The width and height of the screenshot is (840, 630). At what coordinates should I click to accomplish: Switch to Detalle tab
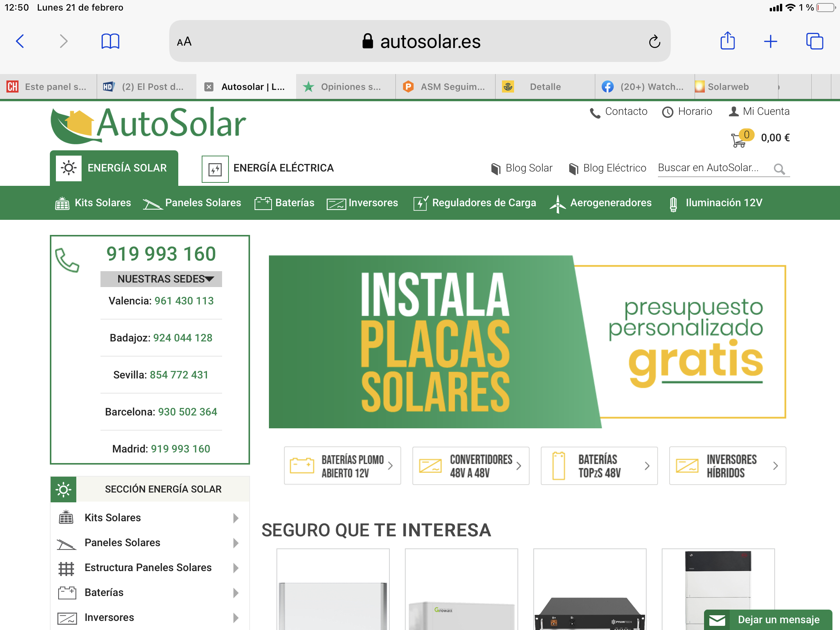[x=545, y=87]
